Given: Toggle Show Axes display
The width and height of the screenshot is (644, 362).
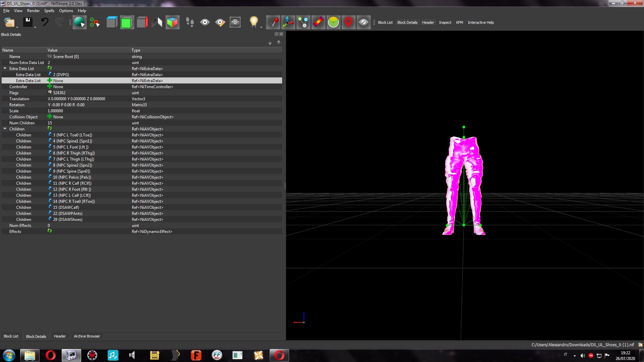Looking at the screenshot, I should (288, 22).
